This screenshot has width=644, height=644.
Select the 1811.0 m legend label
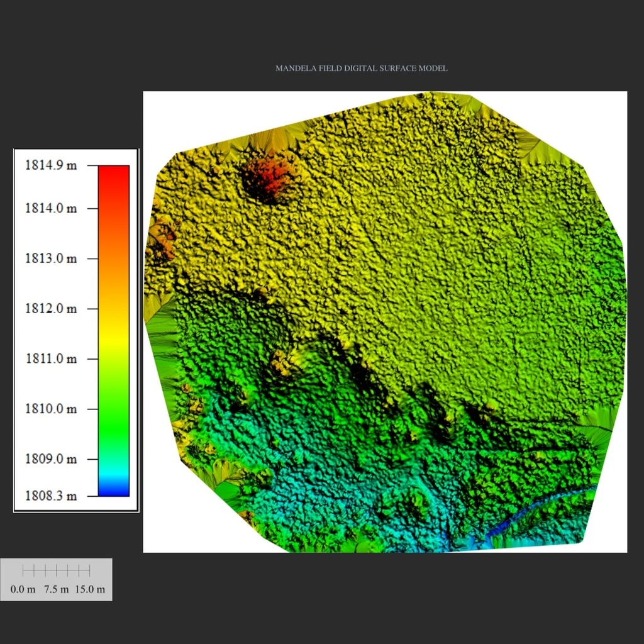[x=51, y=358]
